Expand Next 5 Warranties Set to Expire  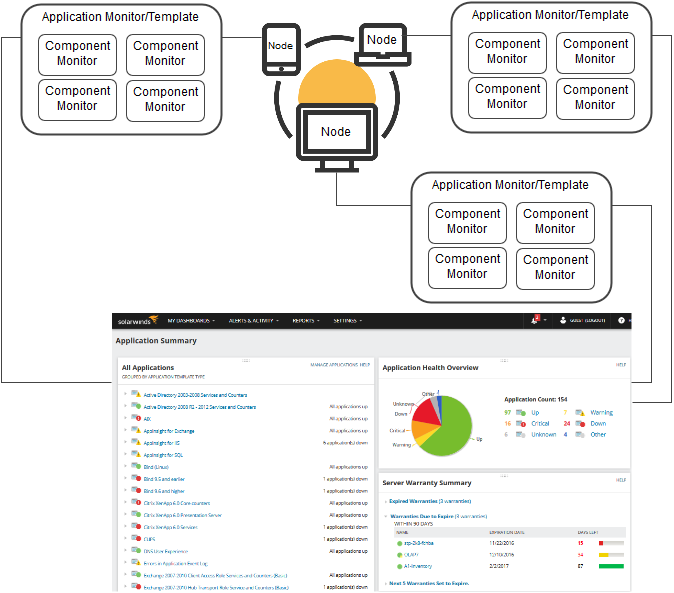point(385,583)
